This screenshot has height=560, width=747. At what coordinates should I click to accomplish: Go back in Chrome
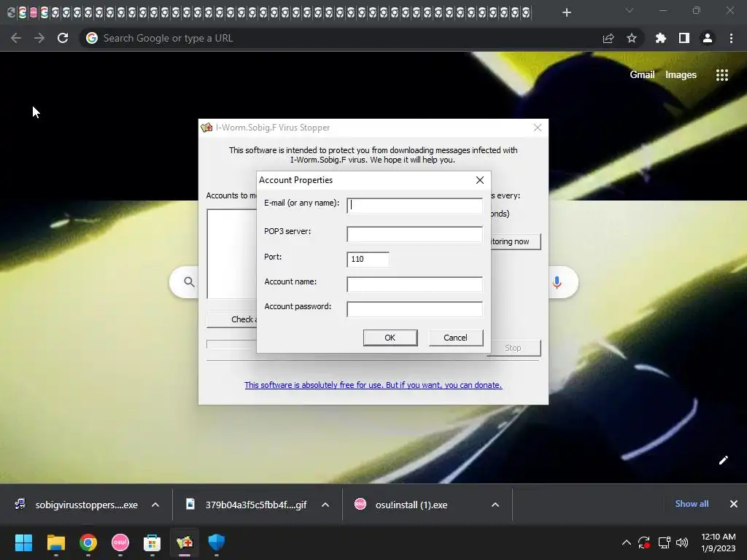(16, 38)
